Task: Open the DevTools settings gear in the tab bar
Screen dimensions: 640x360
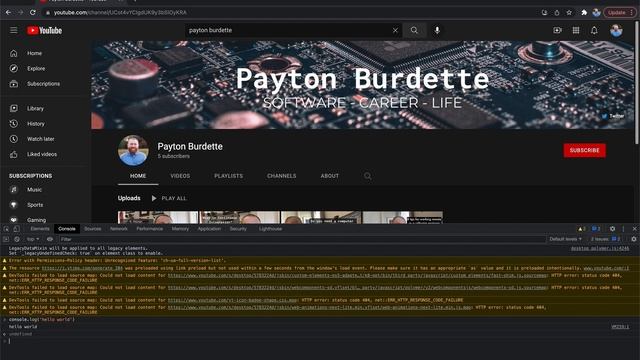Action: click(612, 229)
